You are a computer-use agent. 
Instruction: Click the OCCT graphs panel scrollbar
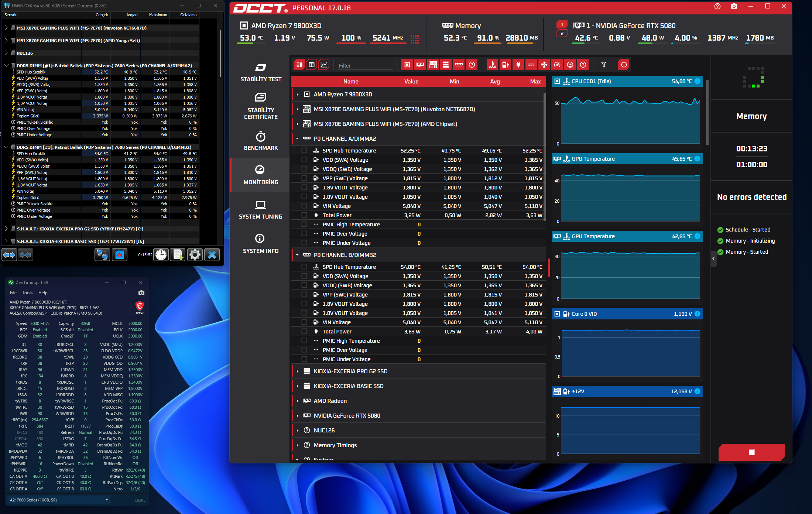(x=707, y=112)
